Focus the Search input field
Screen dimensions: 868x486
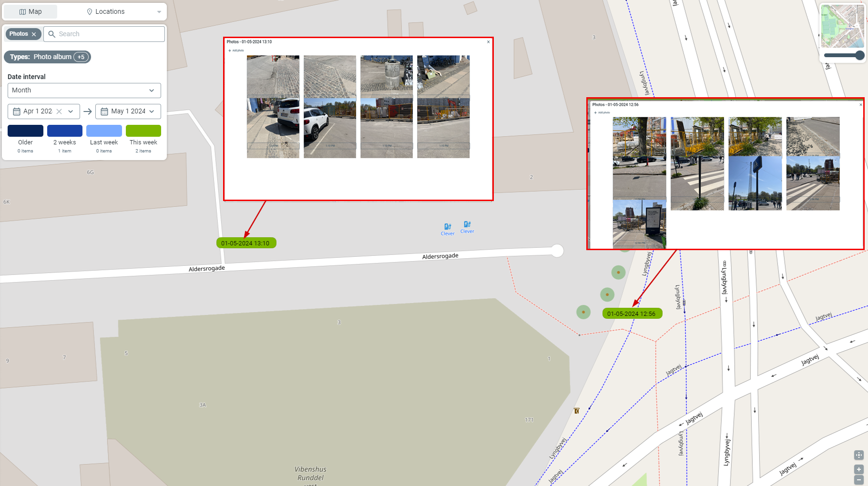[104, 34]
